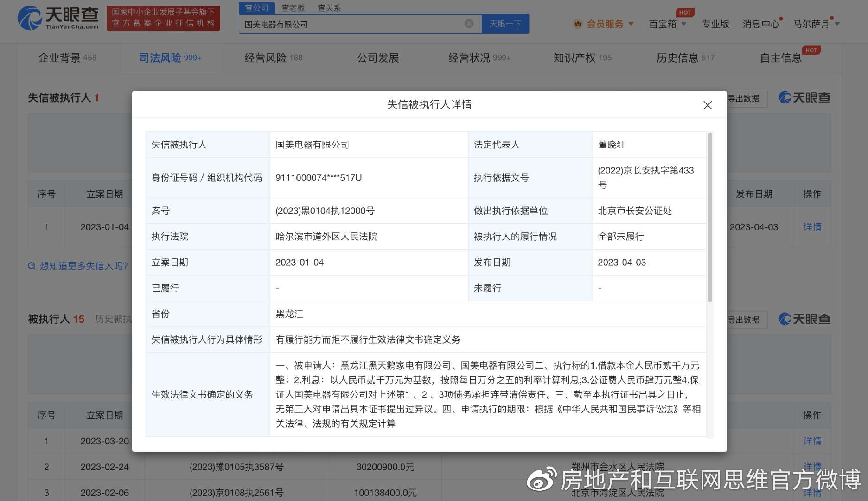This screenshot has width=868, height=501.
Task: Open 详情 for the 2023-04-03 失信 record
Action: (812, 227)
